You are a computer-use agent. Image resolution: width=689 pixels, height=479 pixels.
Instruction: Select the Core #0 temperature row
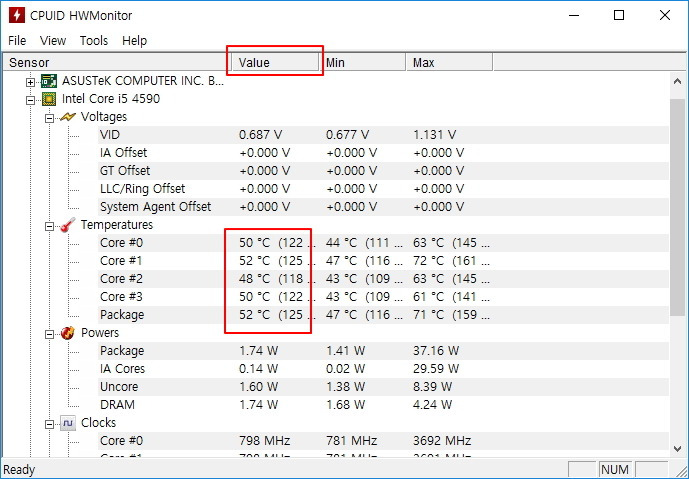click(383, 243)
